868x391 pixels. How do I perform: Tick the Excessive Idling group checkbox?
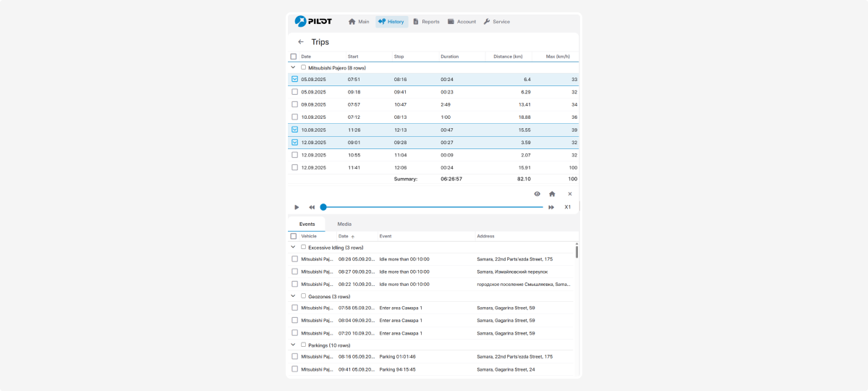[x=304, y=247]
